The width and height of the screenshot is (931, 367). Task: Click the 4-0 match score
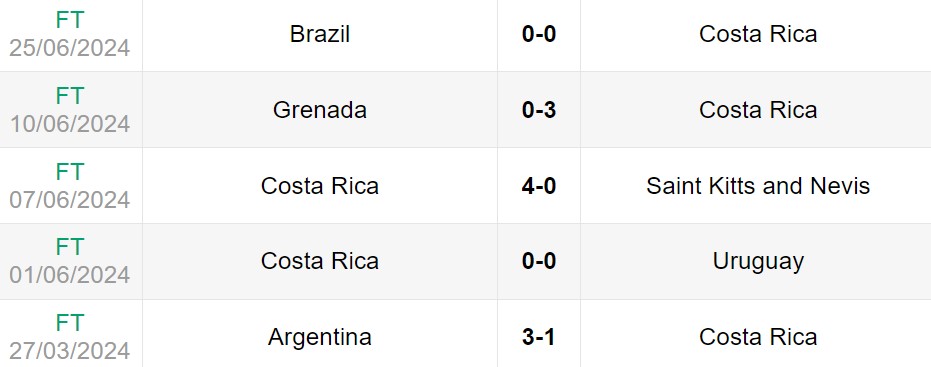pos(539,186)
